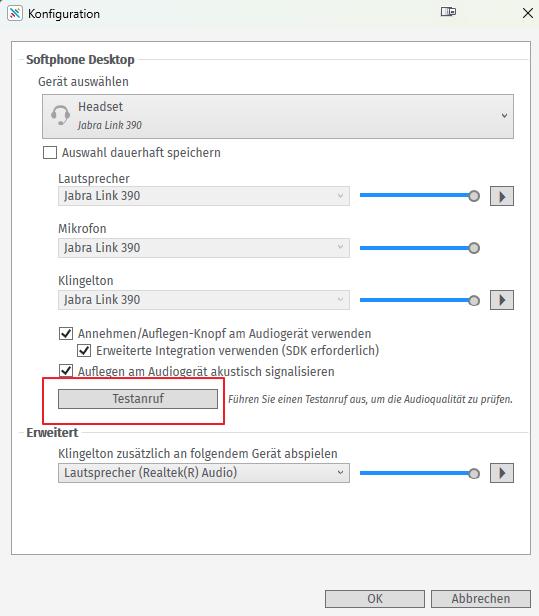Expand the Gerät auswählen Headset dropdown

278,116
